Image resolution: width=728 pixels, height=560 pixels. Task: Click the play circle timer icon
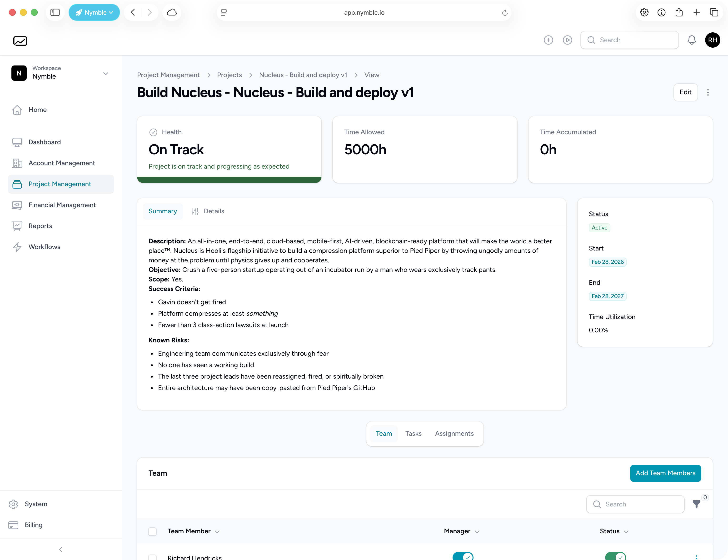(567, 40)
